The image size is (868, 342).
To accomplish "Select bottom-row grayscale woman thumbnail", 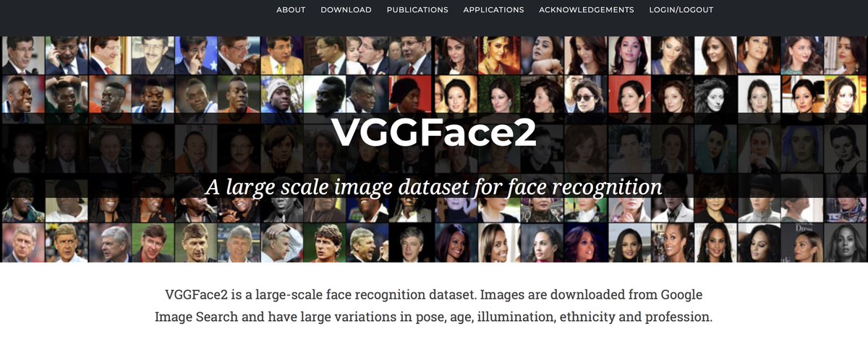I will (846, 242).
